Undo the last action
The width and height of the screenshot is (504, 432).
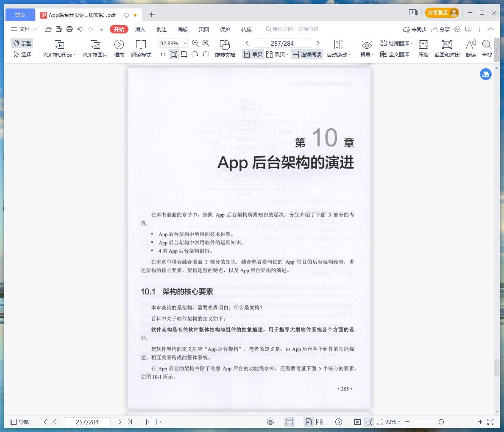(x=80, y=29)
